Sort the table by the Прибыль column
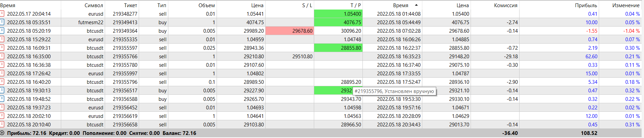The height and width of the screenshot is (138, 644). coord(586,5)
